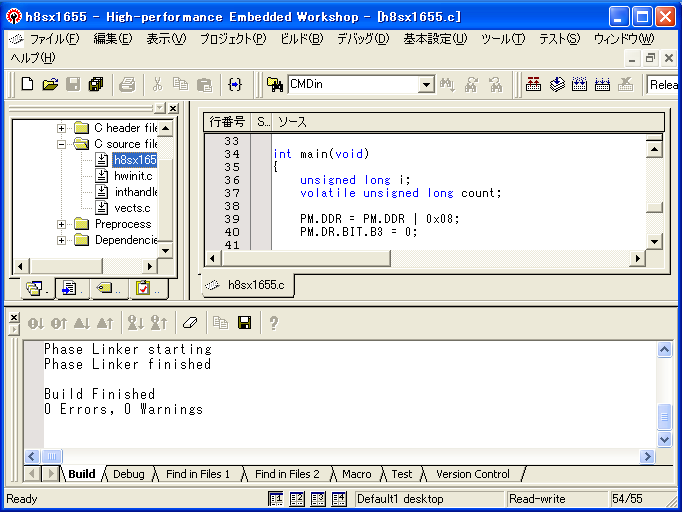Click the previous error up icon
This screenshot has height=512, width=682.
tap(59, 323)
